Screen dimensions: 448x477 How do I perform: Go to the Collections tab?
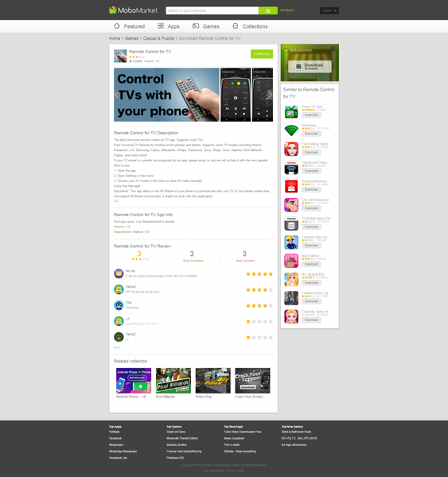[x=250, y=26]
